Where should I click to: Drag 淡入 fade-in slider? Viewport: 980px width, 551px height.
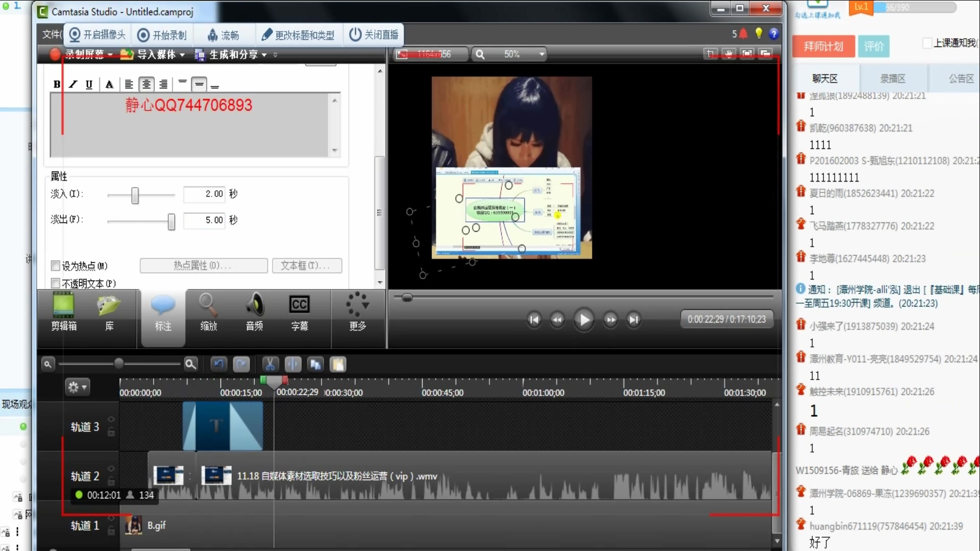[135, 194]
